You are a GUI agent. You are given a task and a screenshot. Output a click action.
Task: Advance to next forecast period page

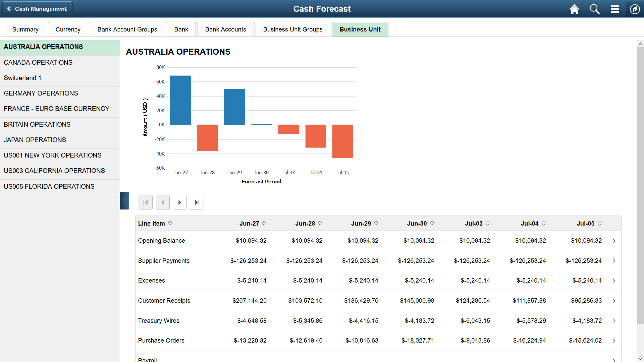[179, 202]
